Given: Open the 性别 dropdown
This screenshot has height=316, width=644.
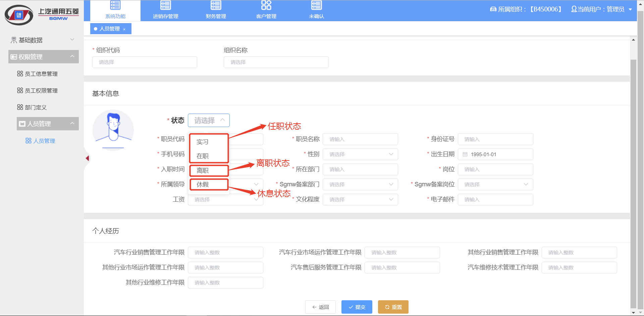Looking at the screenshot, I should click(360, 154).
